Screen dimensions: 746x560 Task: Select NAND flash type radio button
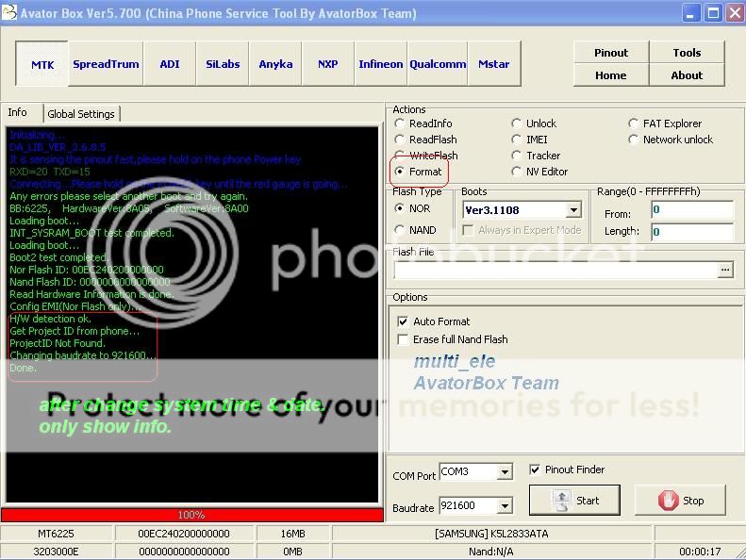click(x=401, y=230)
